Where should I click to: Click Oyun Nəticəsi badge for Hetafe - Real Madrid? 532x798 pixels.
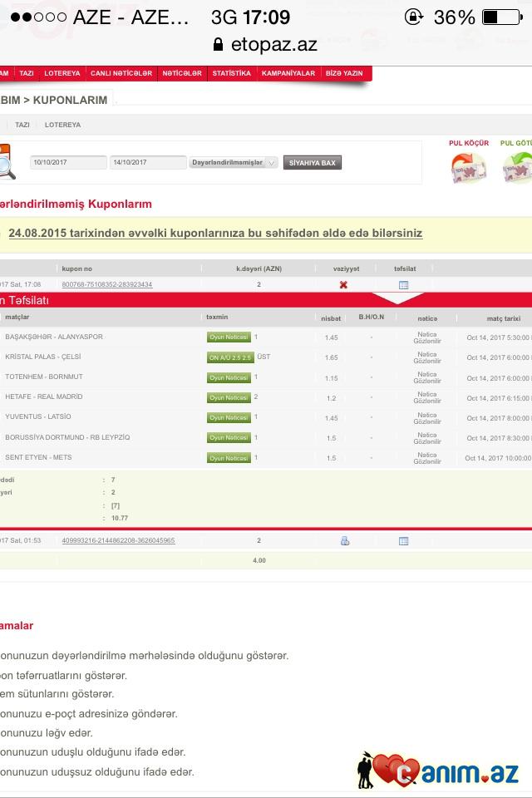click(229, 397)
